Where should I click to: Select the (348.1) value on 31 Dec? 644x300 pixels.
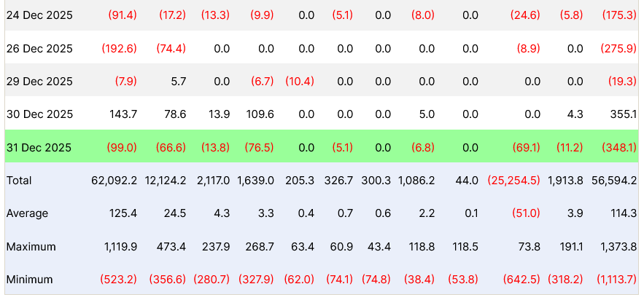619,147
